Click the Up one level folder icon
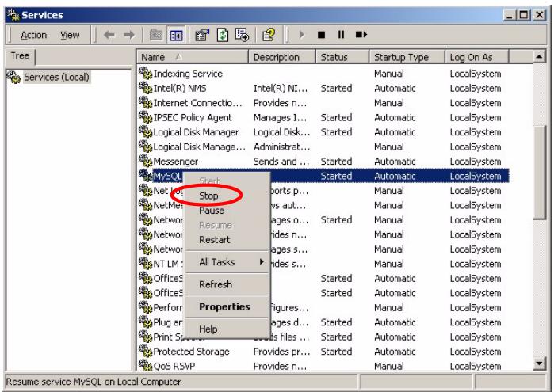 click(x=156, y=35)
